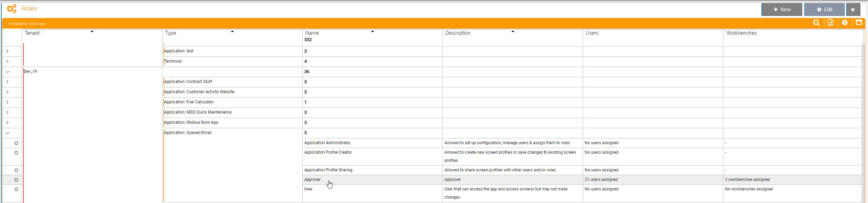Click the Edit button
Viewport: 868px width, 203px height.
[824, 10]
